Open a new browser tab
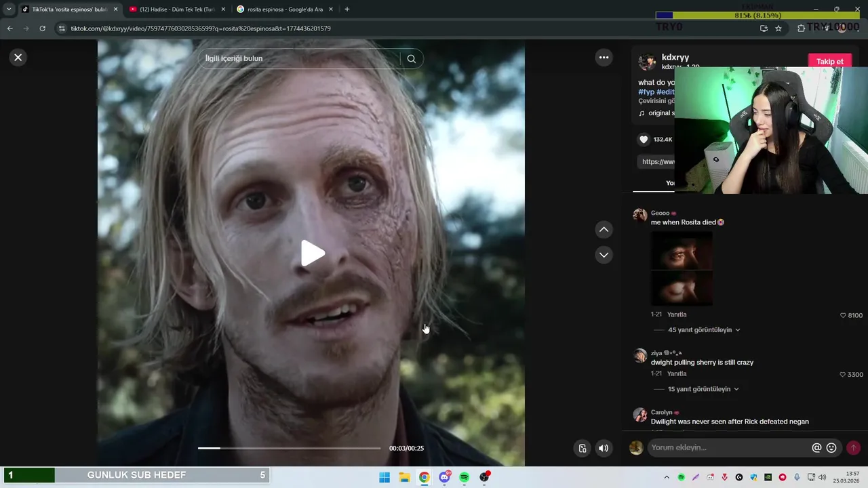The image size is (868, 488). click(347, 9)
